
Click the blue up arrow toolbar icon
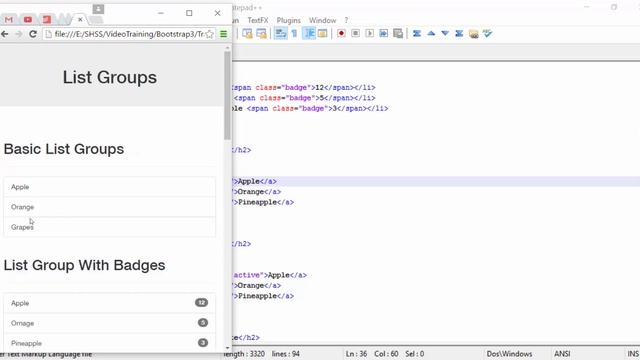coord(431,33)
